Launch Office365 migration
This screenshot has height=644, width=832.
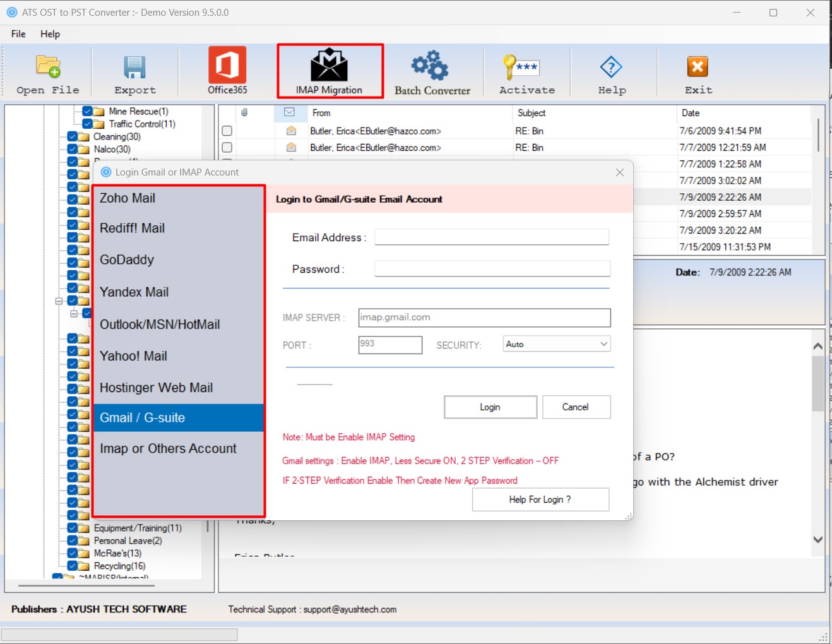click(227, 71)
